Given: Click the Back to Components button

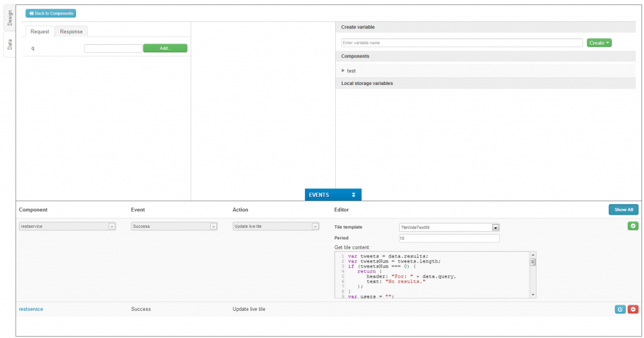Looking at the screenshot, I should (x=51, y=13).
